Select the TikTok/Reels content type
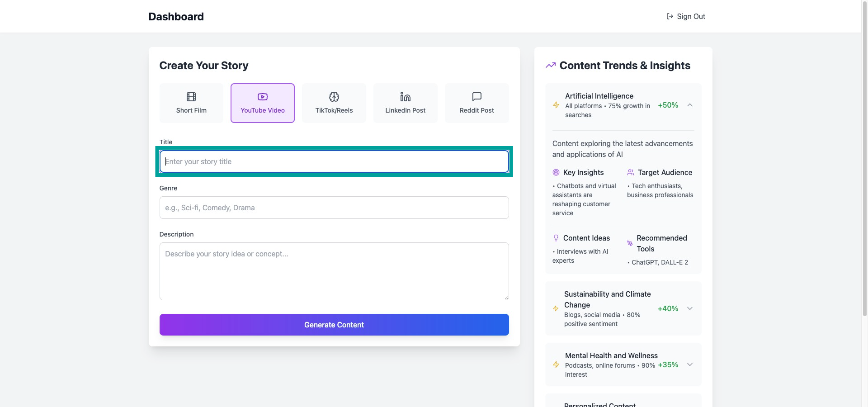 pyautogui.click(x=334, y=103)
